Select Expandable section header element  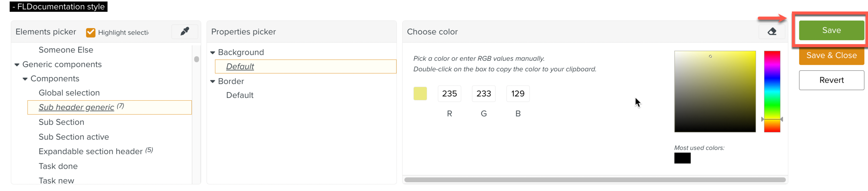coord(91,151)
